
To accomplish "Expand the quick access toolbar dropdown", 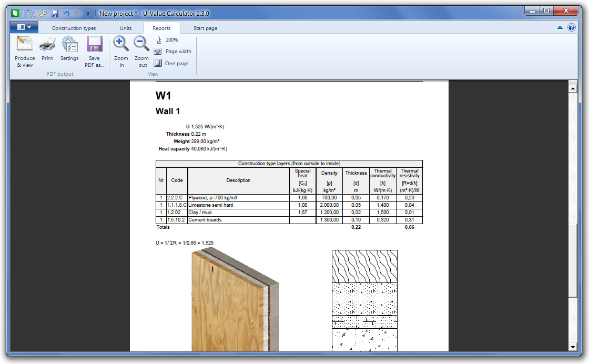I will click(x=88, y=14).
